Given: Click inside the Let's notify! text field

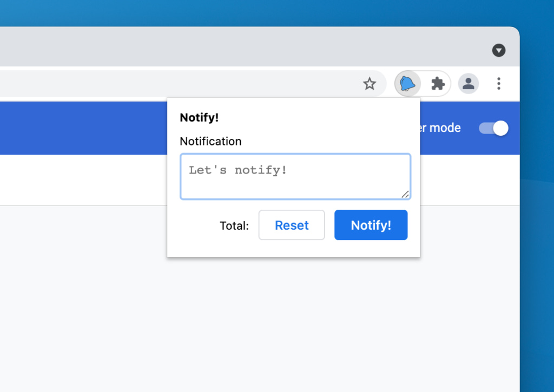Looking at the screenshot, I should [295, 176].
